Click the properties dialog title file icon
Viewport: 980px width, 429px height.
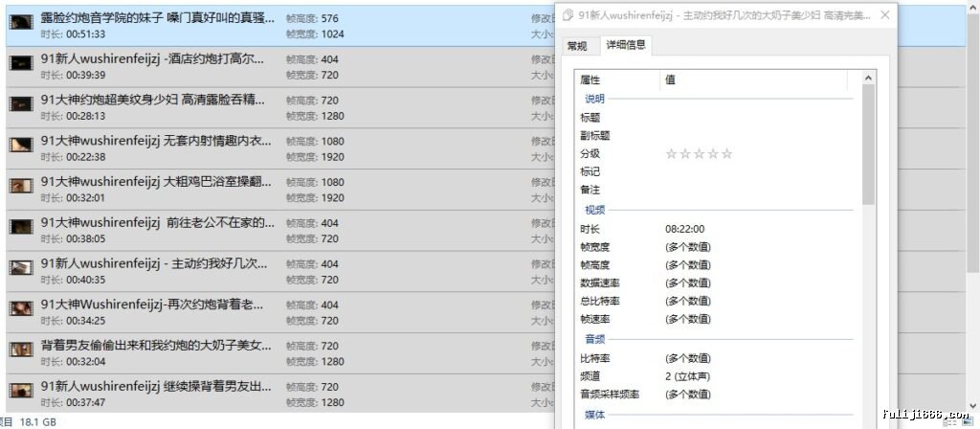click(568, 15)
